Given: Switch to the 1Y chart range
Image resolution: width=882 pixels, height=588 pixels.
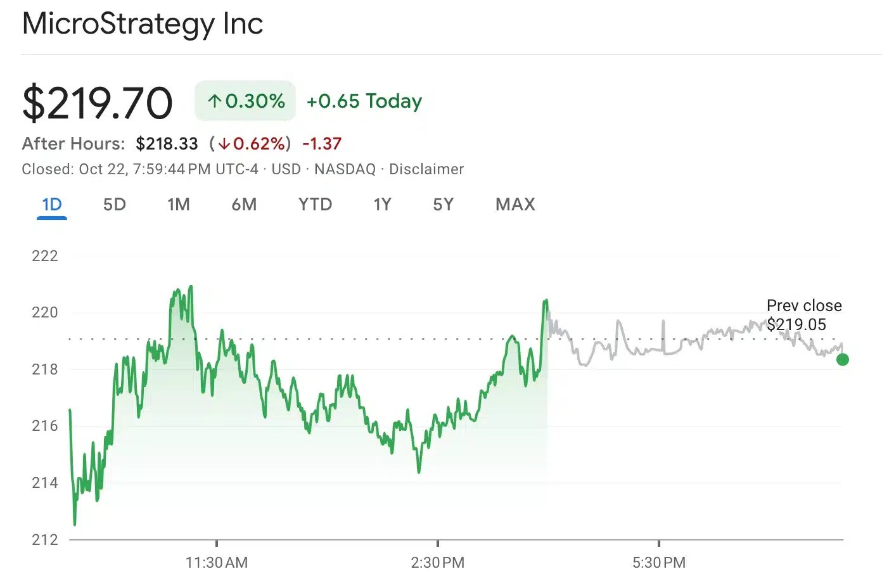Looking at the screenshot, I should tap(382, 205).
